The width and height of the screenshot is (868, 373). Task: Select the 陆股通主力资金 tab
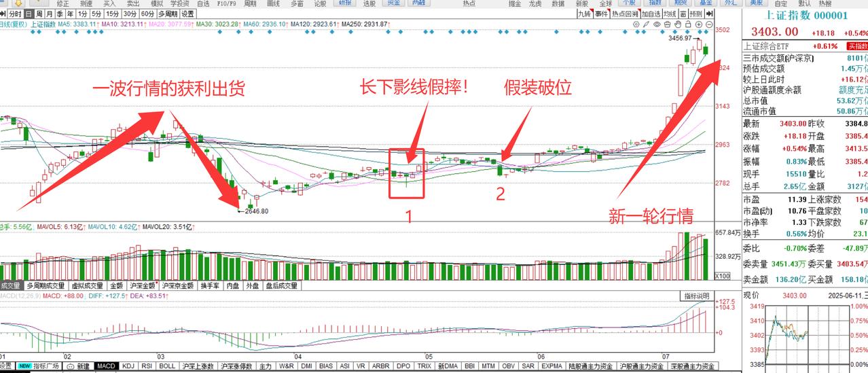pos(591,366)
